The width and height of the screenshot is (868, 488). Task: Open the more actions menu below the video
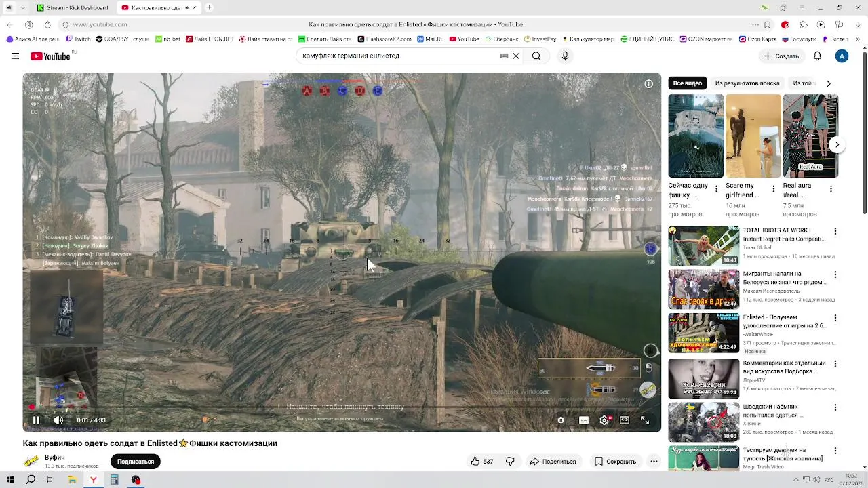pos(654,462)
